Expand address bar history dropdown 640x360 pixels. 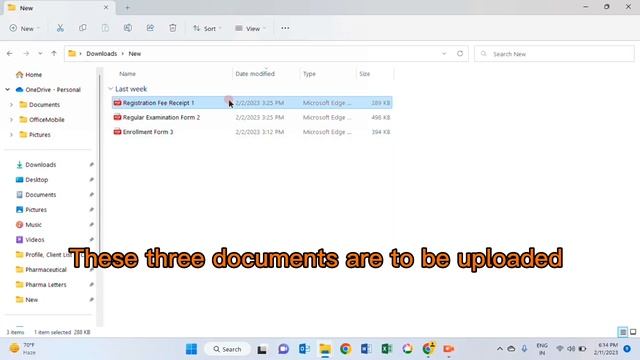(444, 53)
